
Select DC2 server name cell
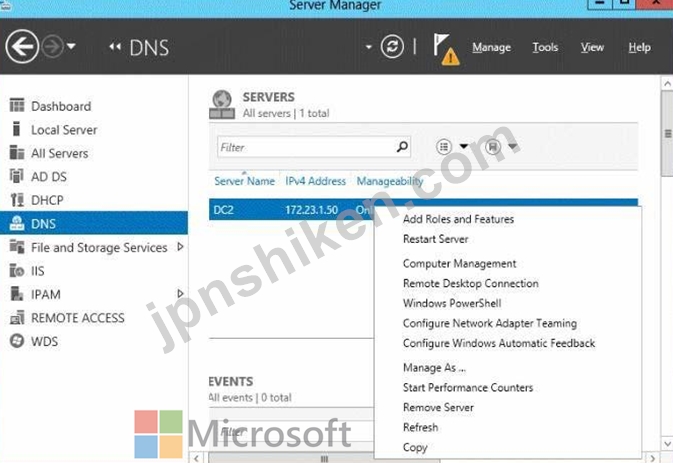point(224,210)
